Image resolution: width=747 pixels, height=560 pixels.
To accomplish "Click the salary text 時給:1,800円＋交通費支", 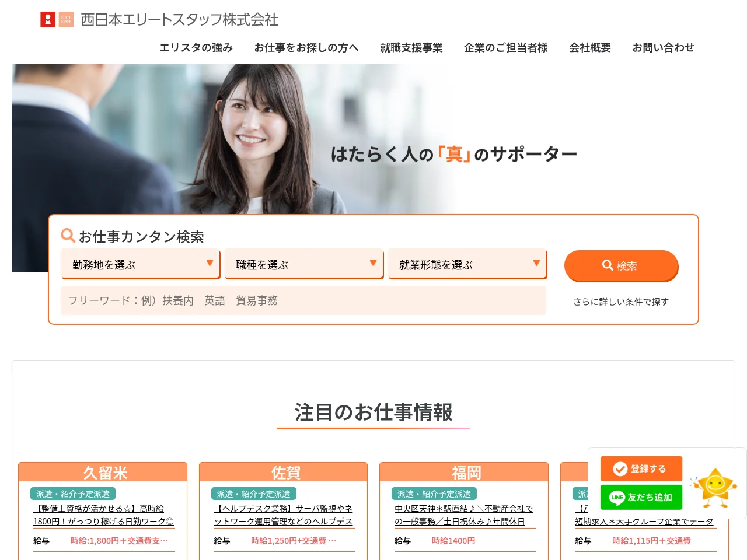I will pyautogui.click(x=119, y=541).
